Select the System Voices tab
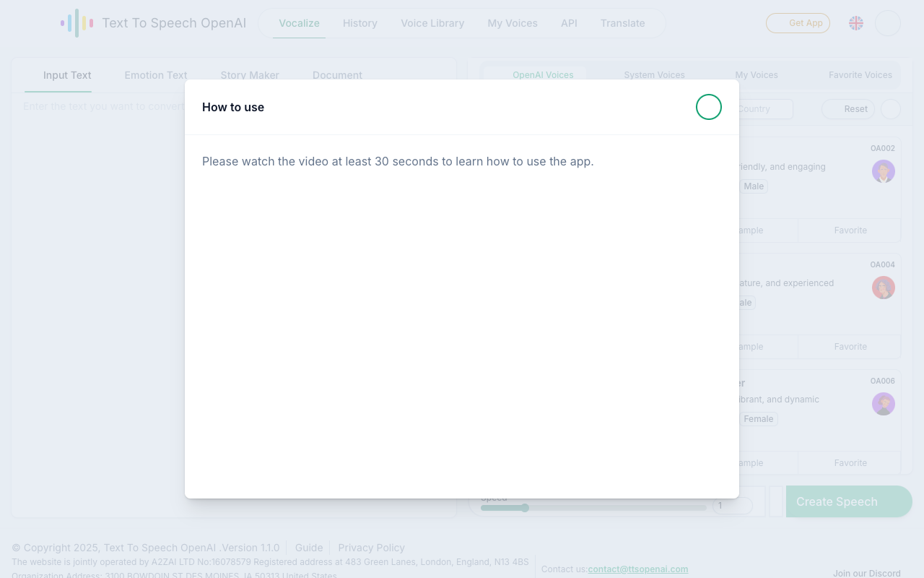Image resolution: width=924 pixels, height=578 pixels. click(654, 75)
